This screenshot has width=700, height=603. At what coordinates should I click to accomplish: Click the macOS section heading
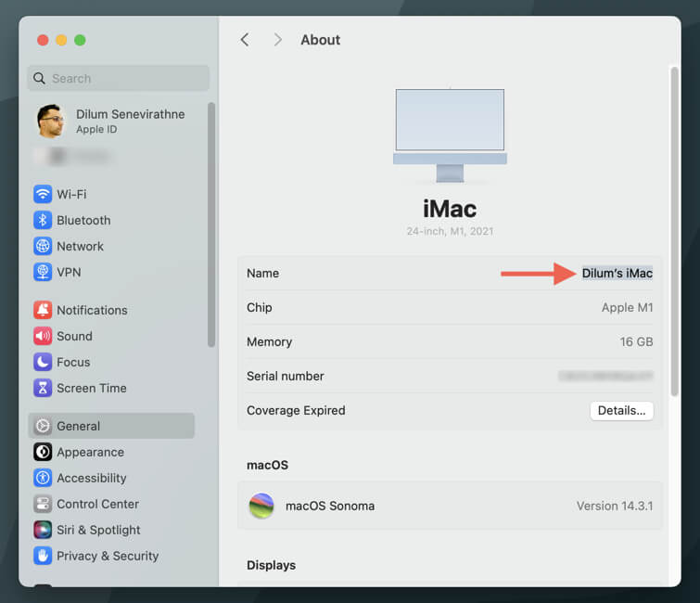coord(267,465)
